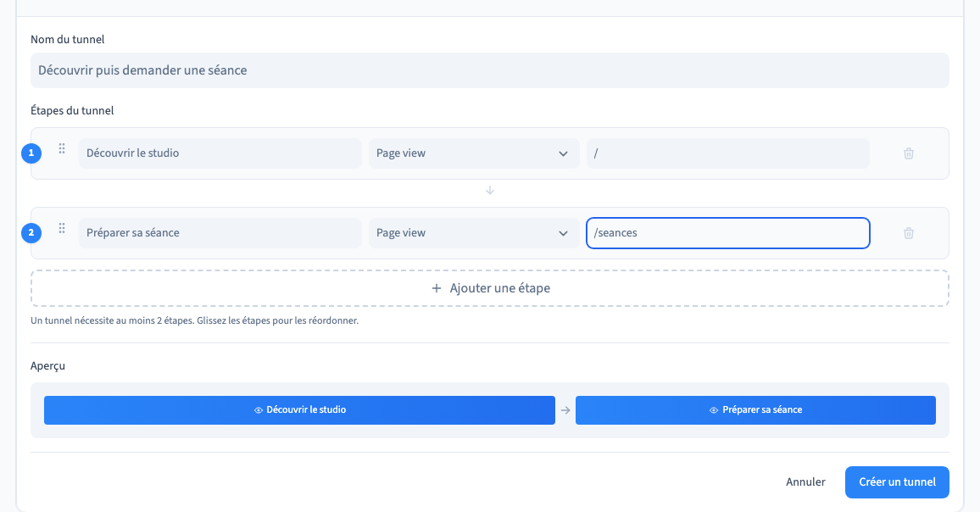The image size is (980, 512).
Task: Grab the drag handle for step 1
Action: (62, 149)
